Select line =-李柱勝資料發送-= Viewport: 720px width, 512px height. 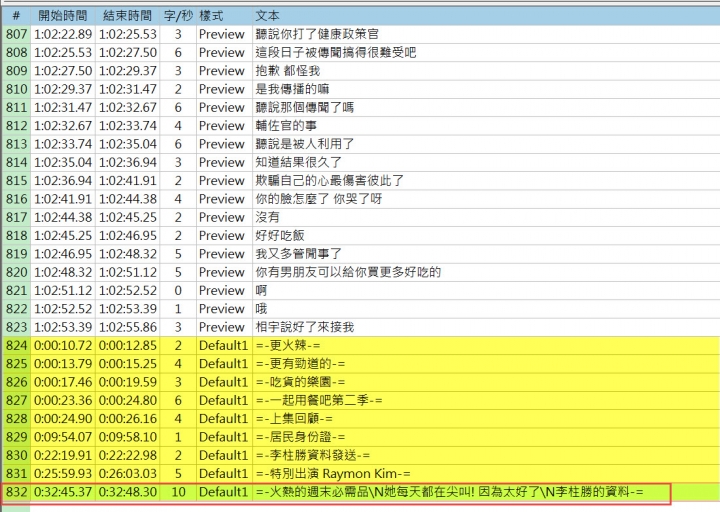(313, 456)
